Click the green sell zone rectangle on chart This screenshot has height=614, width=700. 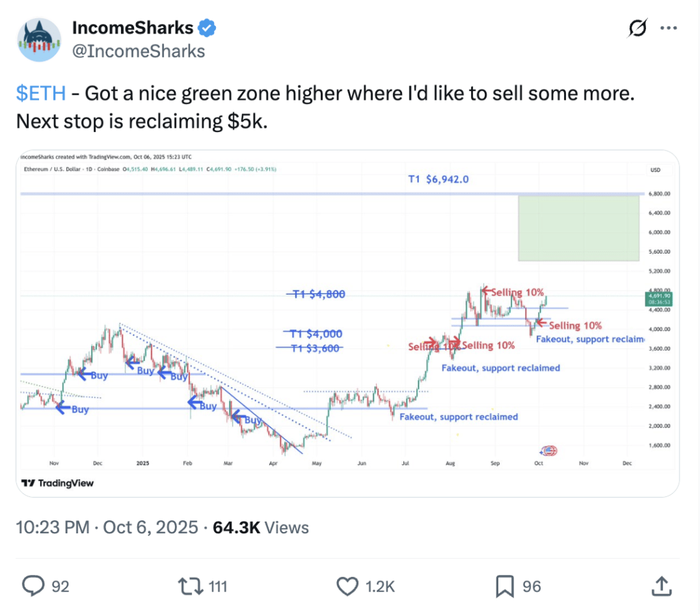pos(578,228)
